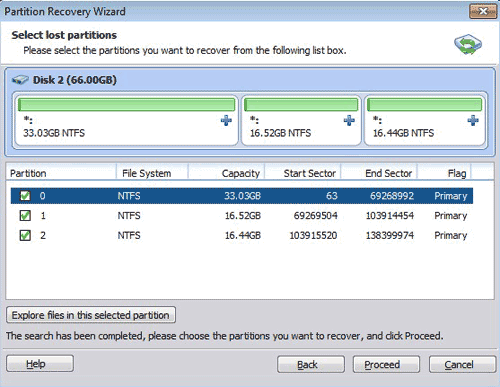Select the 16.52GB NTFS partition block
Image resolution: width=500 pixels, height=387 pixels.
301,120
